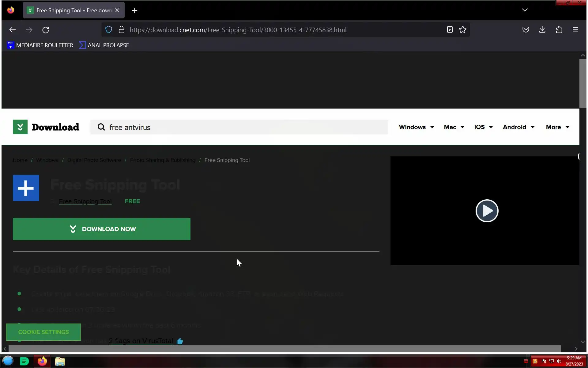
Task: Click the site lock security icon
Action: [122, 30]
